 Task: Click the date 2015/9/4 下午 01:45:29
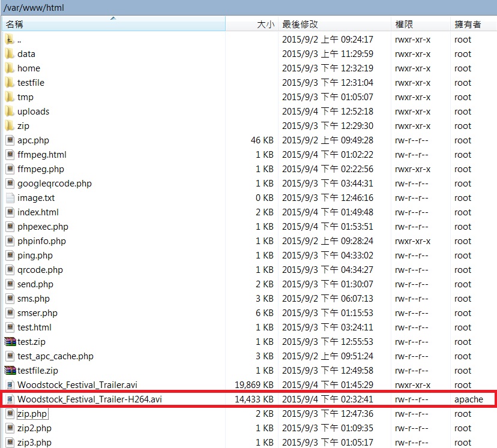pyautogui.click(x=328, y=385)
